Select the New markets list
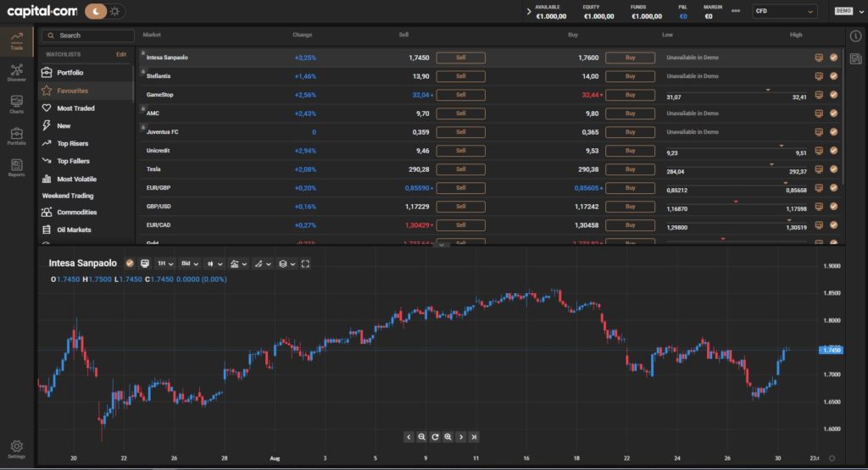This screenshot has height=470, width=868. [x=64, y=126]
